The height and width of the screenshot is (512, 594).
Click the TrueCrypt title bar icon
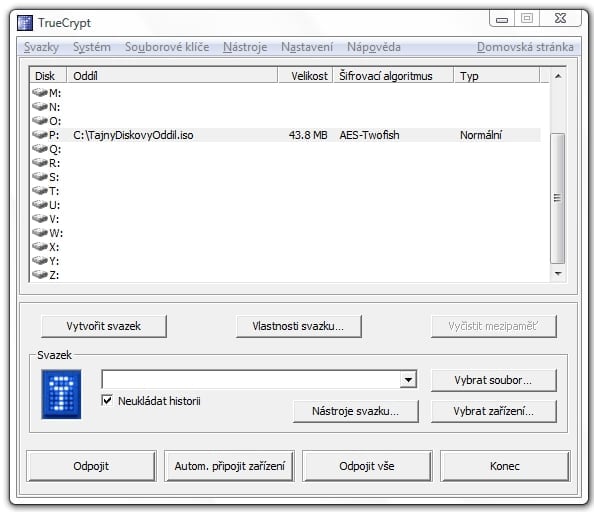25,23
